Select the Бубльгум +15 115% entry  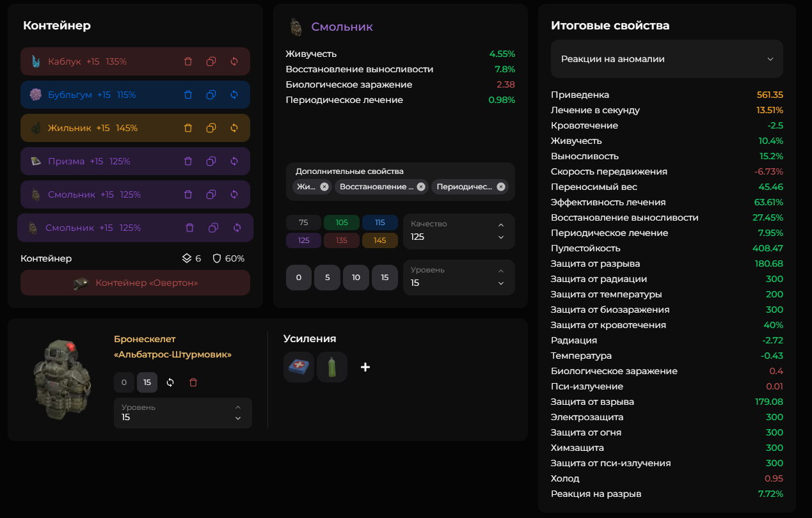[135, 95]
